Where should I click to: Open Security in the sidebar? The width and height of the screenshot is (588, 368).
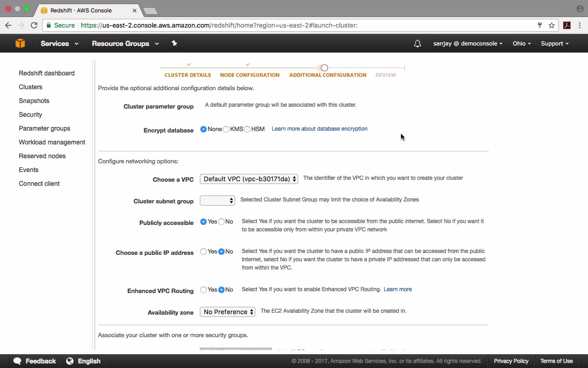(30, 115)
